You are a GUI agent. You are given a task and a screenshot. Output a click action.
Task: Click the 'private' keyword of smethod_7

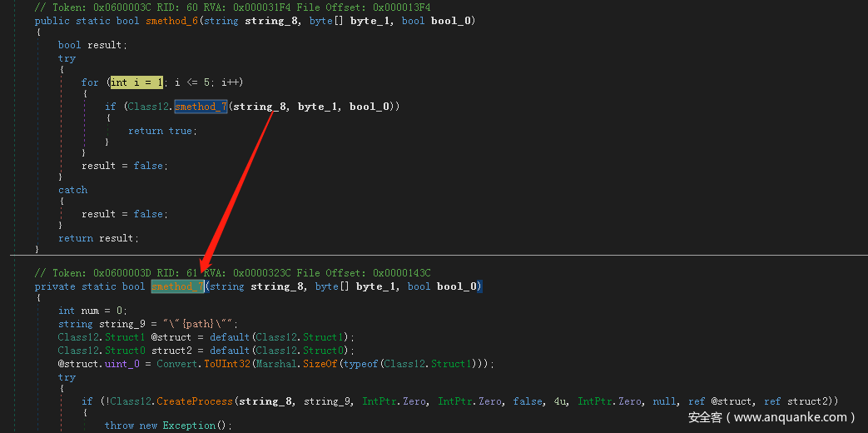click(x=55, y=286)
